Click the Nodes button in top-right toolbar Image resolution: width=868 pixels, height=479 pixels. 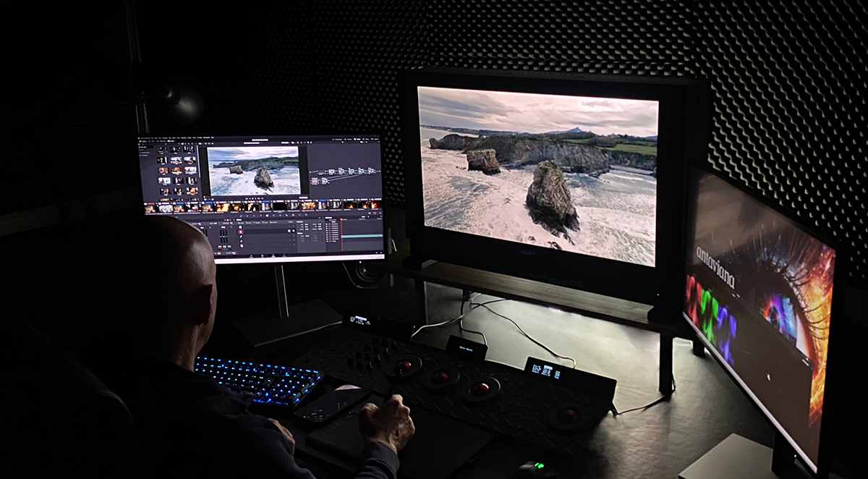(x=358, y=139)
